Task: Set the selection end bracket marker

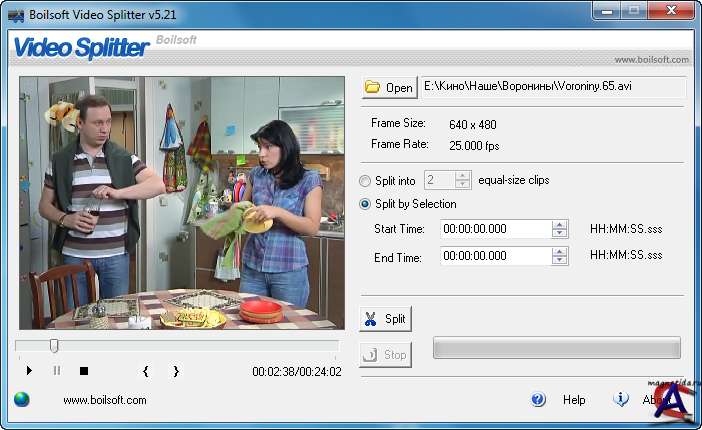Action: coord(176,371)
